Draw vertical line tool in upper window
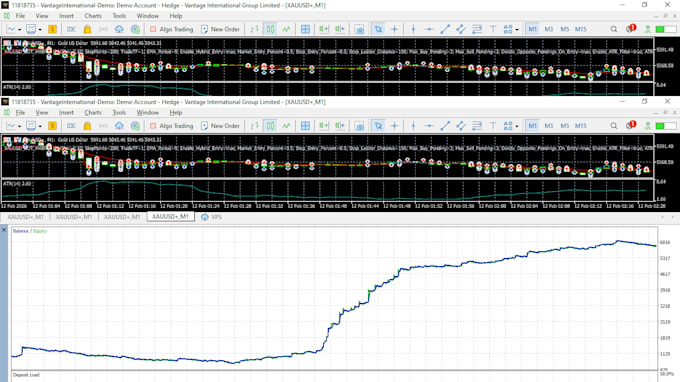 click(x=413, y=29)
